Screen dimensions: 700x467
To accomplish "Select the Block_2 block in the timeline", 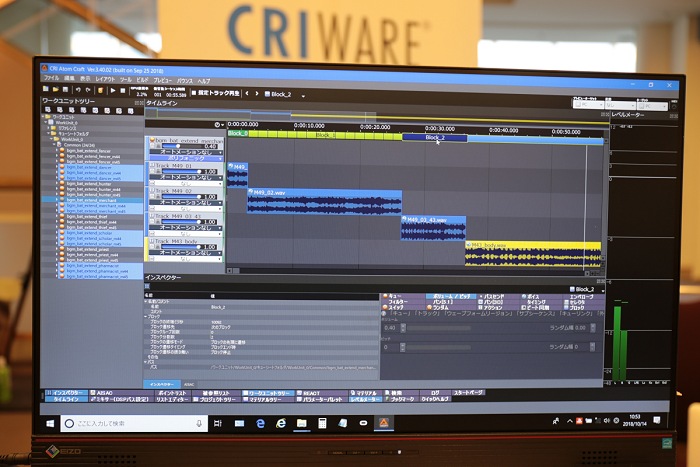I will tap(435, 138).
